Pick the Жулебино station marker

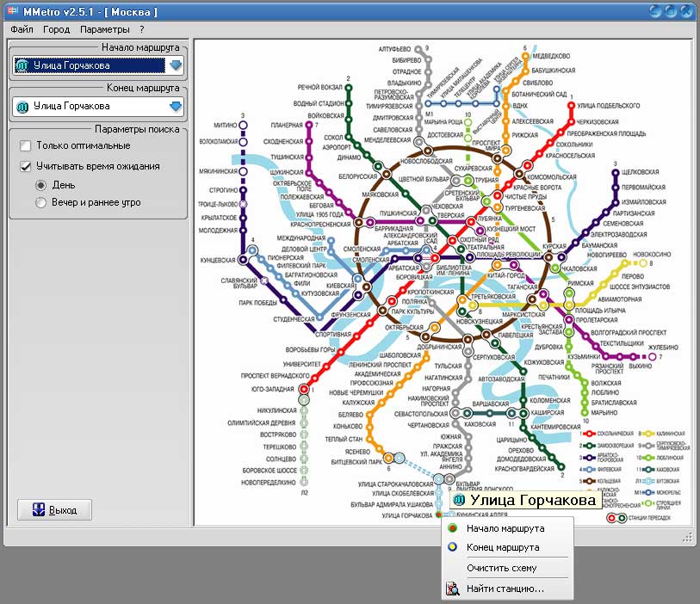point(653,357)
